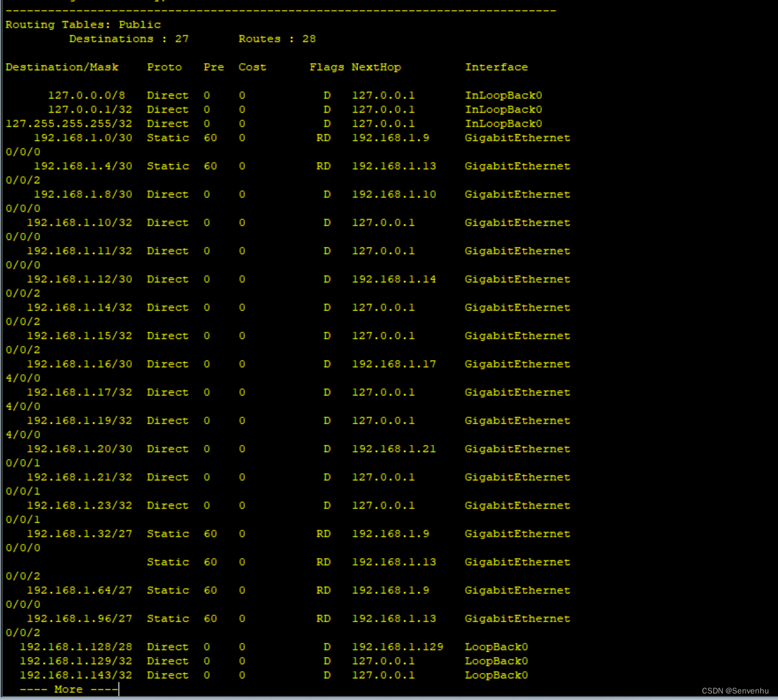Viewport: 778px width, 700px height.
Task: Click the Pre column header
Action: 214,67
